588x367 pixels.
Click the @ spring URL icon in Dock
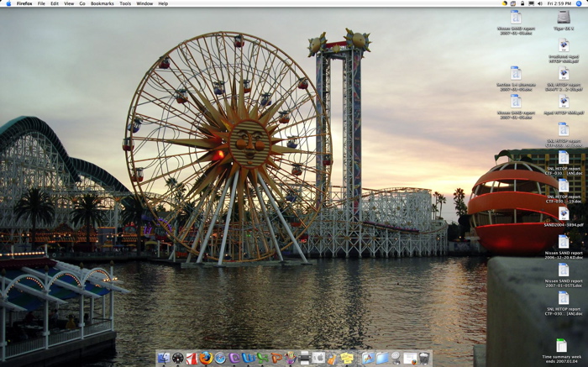tap(396, 358)
